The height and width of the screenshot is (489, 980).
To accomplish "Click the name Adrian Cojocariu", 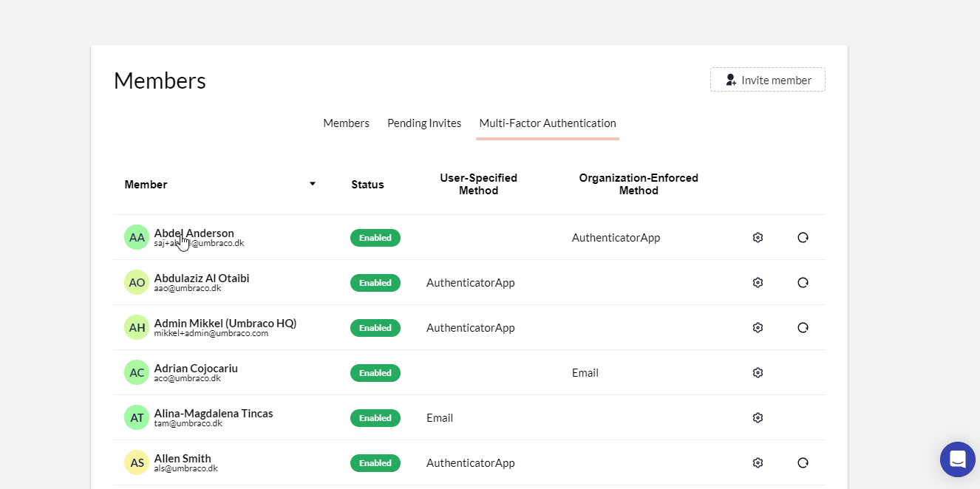I will pyautogui.click(x=196, y=368).
